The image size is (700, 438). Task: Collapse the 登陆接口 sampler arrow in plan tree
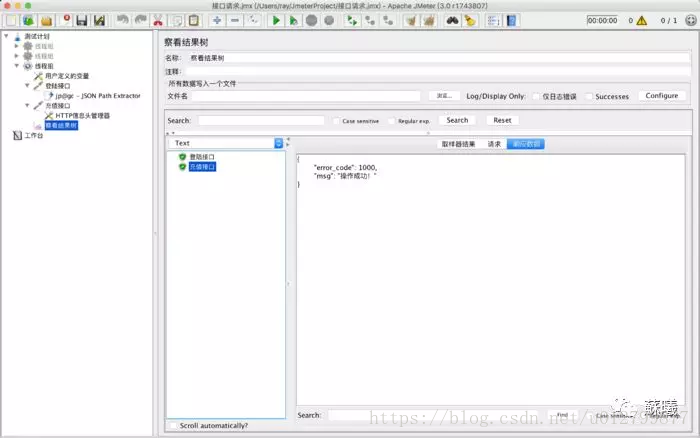[27, 85]
